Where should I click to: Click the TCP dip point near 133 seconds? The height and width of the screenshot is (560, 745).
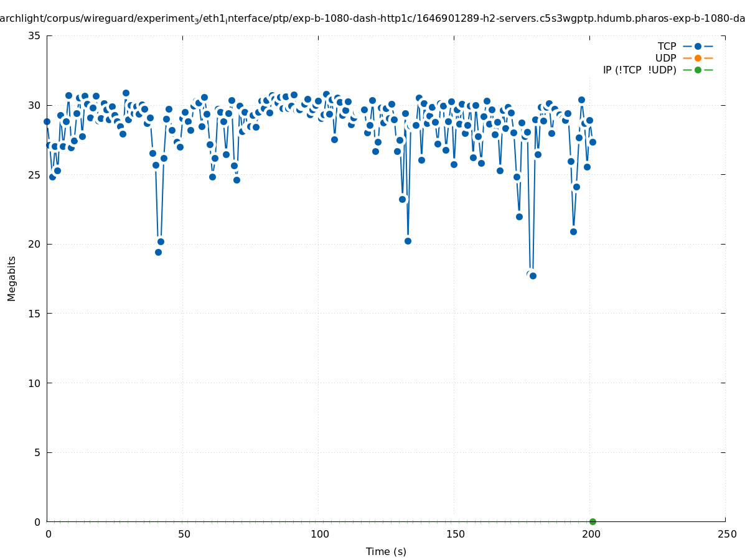tap(408, 241)
